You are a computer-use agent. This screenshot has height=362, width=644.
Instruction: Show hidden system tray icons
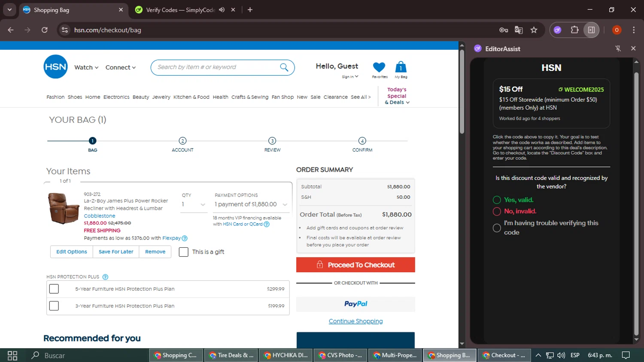point(538,355)
